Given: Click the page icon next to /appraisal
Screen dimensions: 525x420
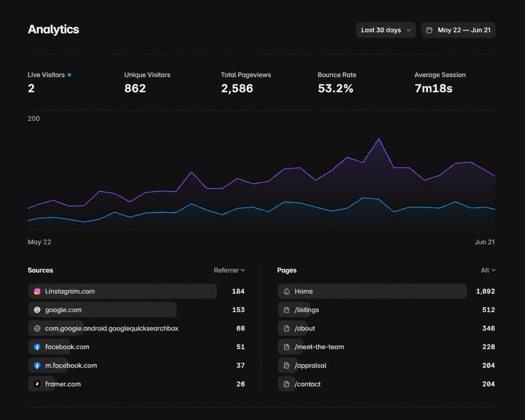Looking at the screenshot, I should [287, 365].
